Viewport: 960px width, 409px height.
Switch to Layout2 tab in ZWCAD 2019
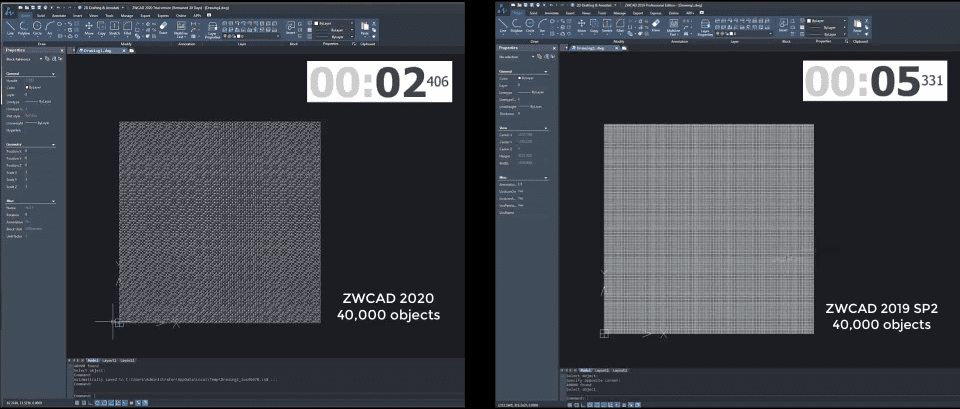pyautogui.click(x=620, y=370)
